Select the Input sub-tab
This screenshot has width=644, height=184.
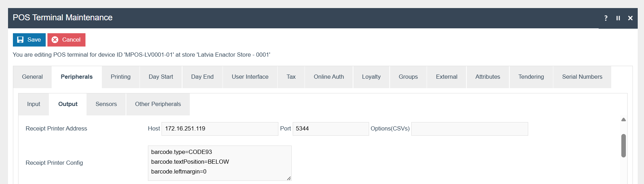[x=33, y=104]
